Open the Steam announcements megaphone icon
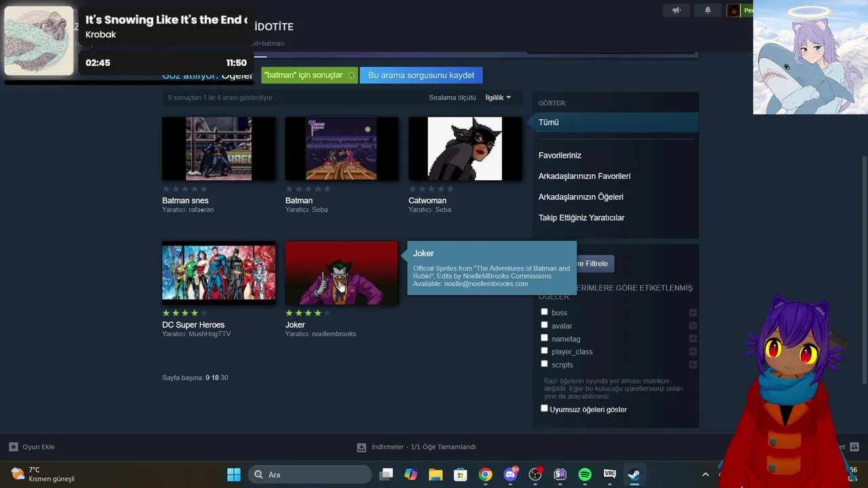Image resolution: width=868 pixels, height=488 pixels. pyautogui.click(x=676, y=10)
